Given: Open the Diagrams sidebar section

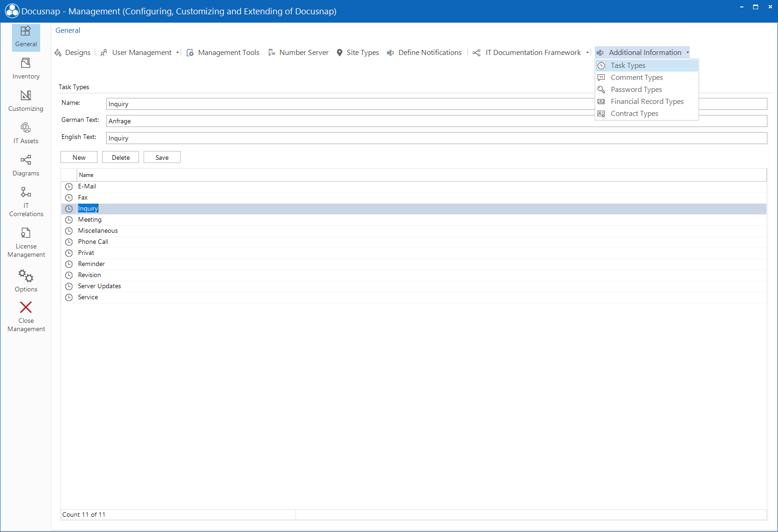Looking at the screenshot, I should (26, 166).
